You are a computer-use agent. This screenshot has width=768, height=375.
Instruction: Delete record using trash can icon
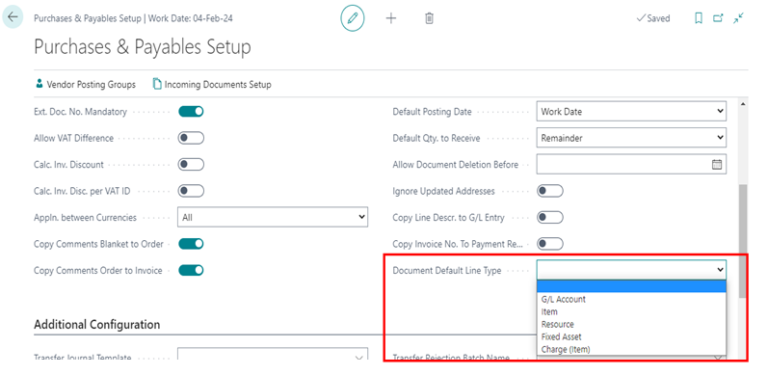click(x=429, y=19)
